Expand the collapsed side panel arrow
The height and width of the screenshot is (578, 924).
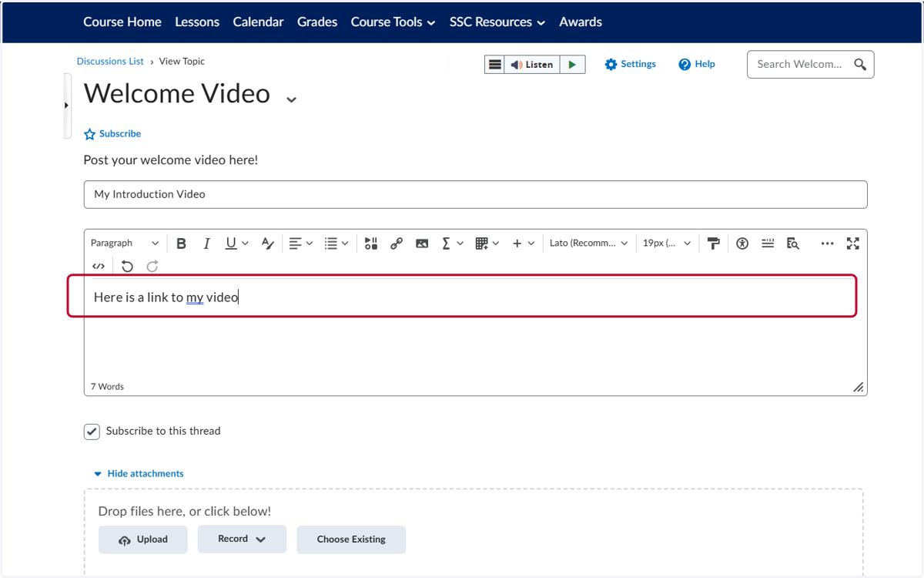coord(67,106)
